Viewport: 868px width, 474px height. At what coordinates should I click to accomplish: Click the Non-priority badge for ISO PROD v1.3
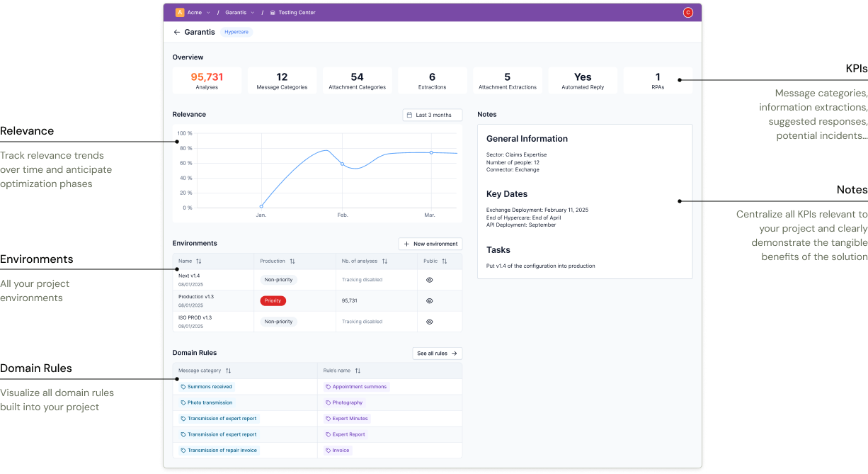[279, 322]
